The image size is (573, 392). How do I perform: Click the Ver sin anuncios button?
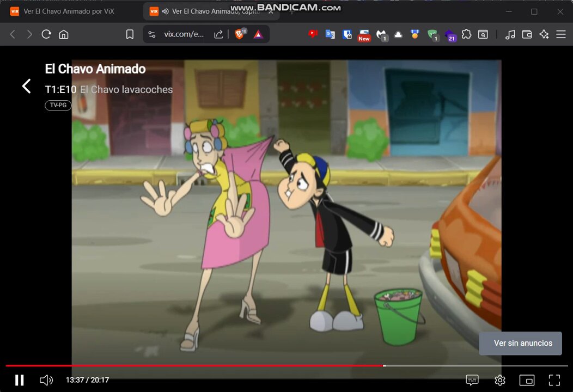click(x=520, y=343)
